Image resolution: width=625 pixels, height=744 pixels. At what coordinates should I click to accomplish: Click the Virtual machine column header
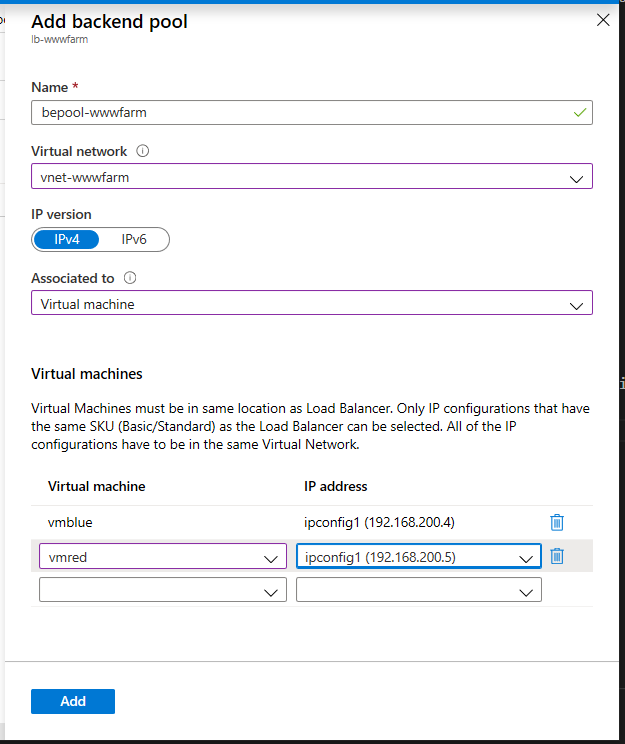tap(97, 486)
